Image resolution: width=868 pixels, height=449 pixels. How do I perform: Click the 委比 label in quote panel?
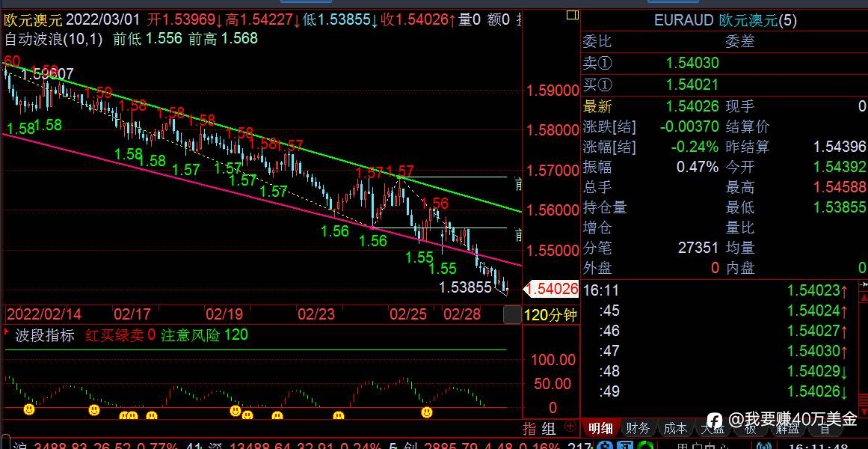click(x=597, y=42)
